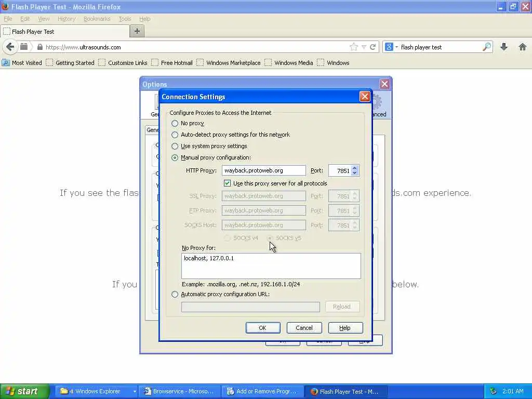Open Windows Explorer group dropdown arrow

pyautogui.click(x=135, y=392)
